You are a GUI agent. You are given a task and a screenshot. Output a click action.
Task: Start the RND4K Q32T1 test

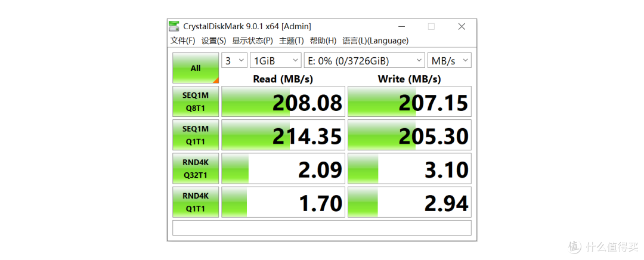click(x=196, y=169)
